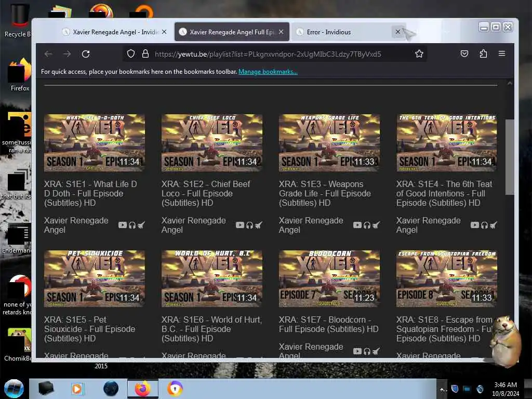This screenshot has height=399, width=532.
Task: Show hidden tray icons arrow
Action: coord(442,390)
